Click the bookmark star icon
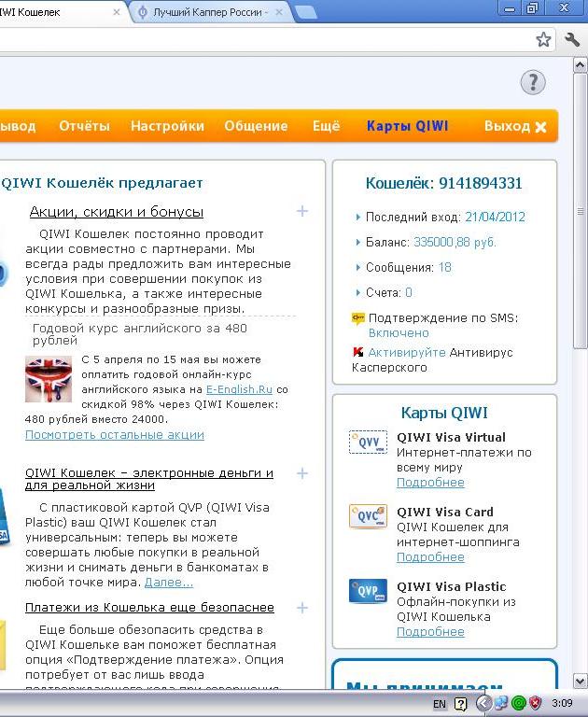Viewport: 588px width, 717px height. click(543, 40)
